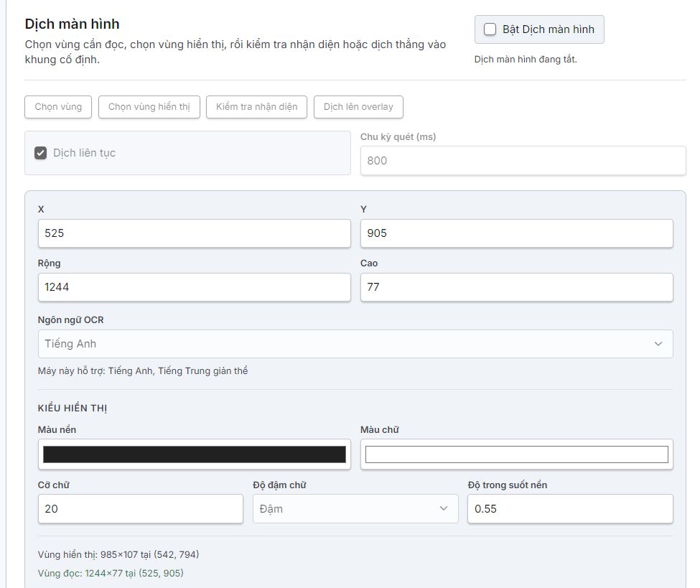Click the X coordinate input field

(x=194, y=233)
